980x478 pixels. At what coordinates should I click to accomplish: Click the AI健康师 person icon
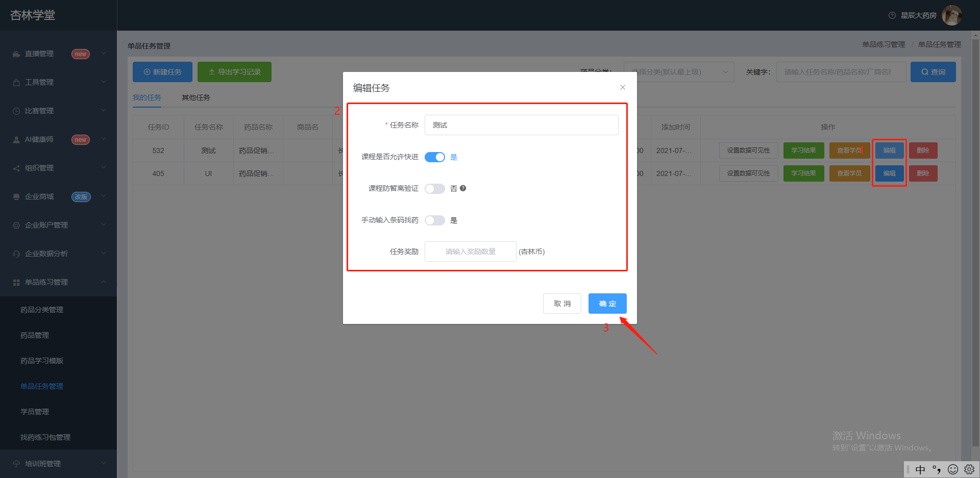(x=16, y=140)
